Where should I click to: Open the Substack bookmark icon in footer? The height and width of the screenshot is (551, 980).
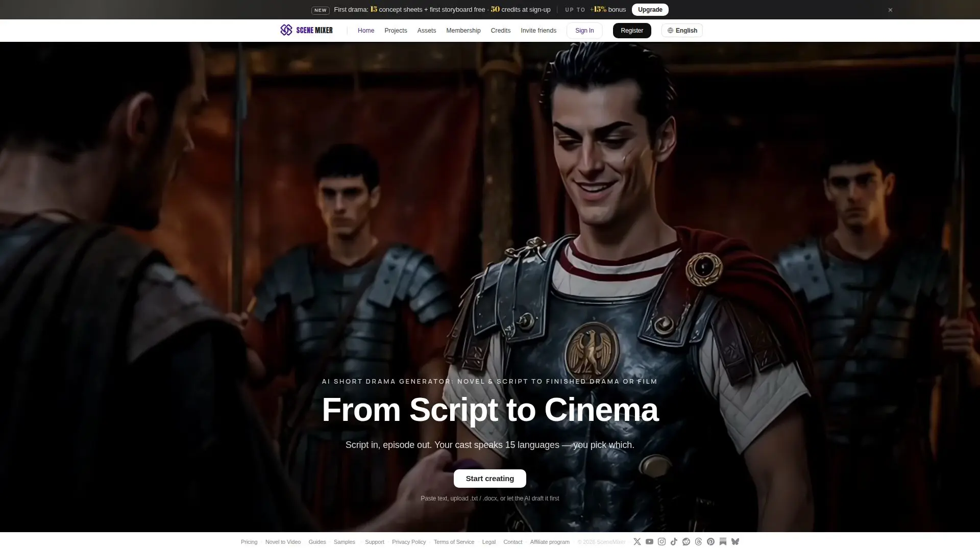[x=723, y=542]
